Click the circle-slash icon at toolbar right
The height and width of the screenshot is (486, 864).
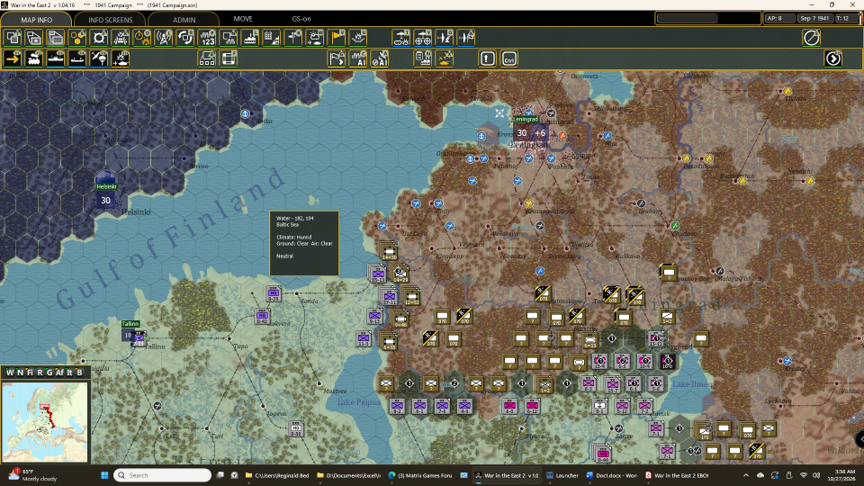tap(812, 38)
